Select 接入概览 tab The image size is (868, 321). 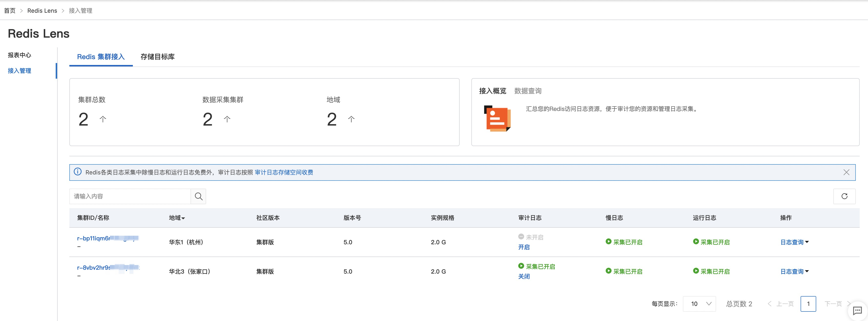[492, 91]
